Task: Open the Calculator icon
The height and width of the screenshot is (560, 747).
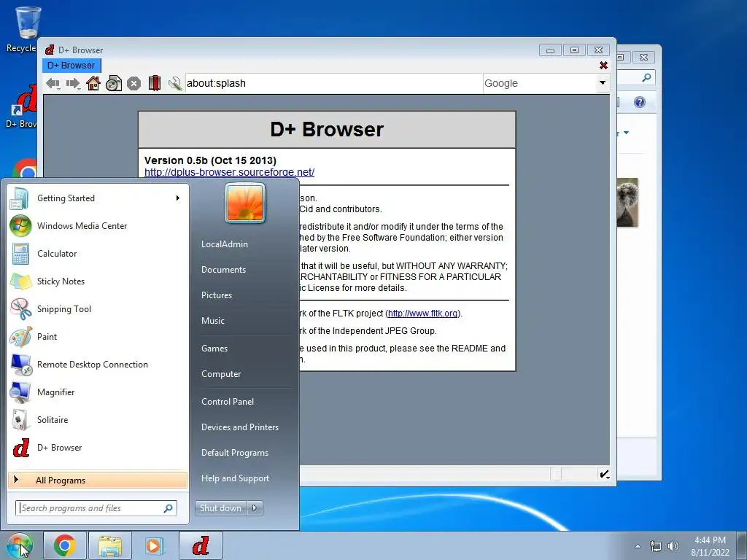Action: click(x=20, y=254)
